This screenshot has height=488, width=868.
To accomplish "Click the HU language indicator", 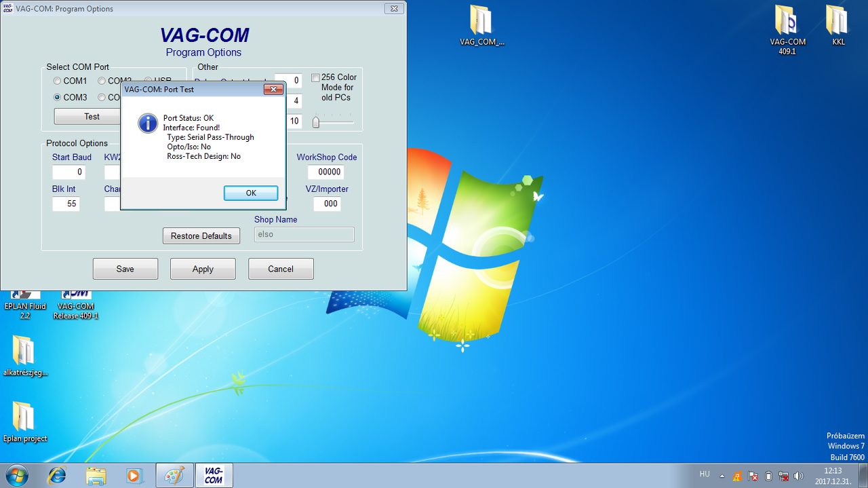I will point(705,474).
